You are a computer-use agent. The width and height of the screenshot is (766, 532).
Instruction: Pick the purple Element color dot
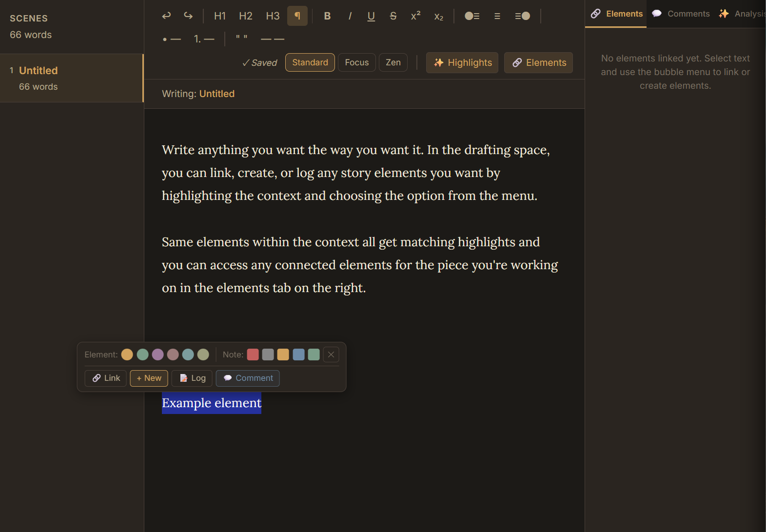coord(157,355)
